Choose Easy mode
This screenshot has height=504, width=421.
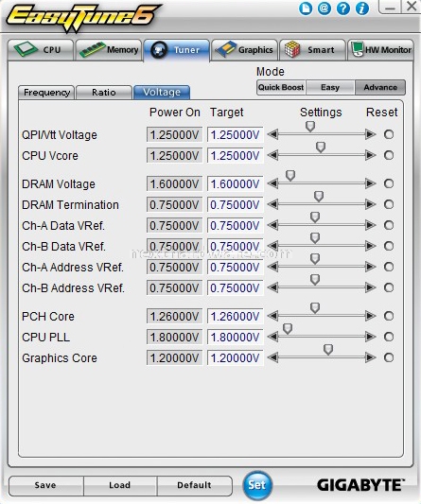[x=330, y=87]
